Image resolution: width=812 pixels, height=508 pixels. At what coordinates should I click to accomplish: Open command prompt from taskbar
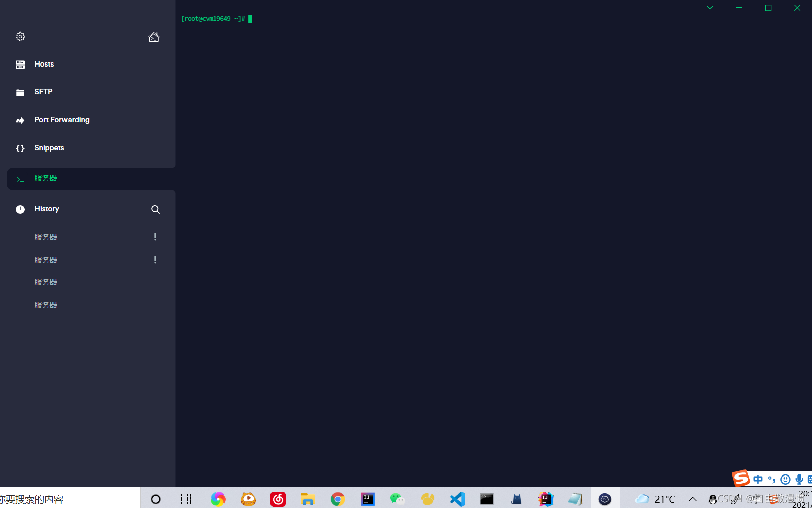click(487, 499)
